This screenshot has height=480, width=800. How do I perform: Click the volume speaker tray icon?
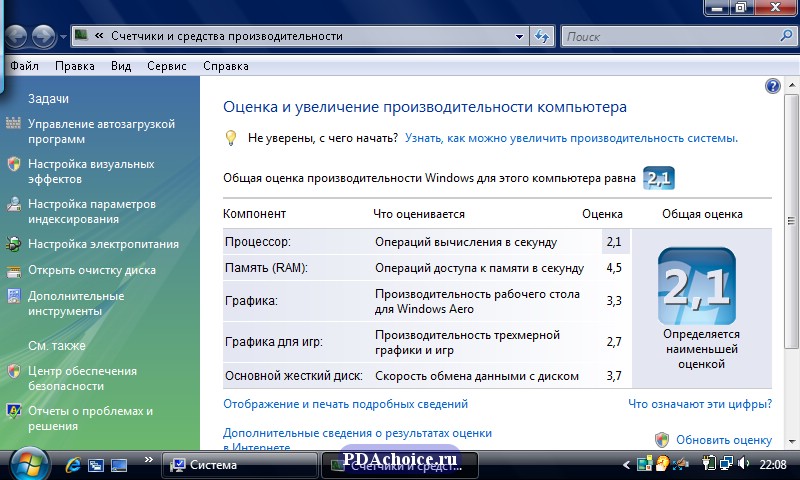click(743, 464)
